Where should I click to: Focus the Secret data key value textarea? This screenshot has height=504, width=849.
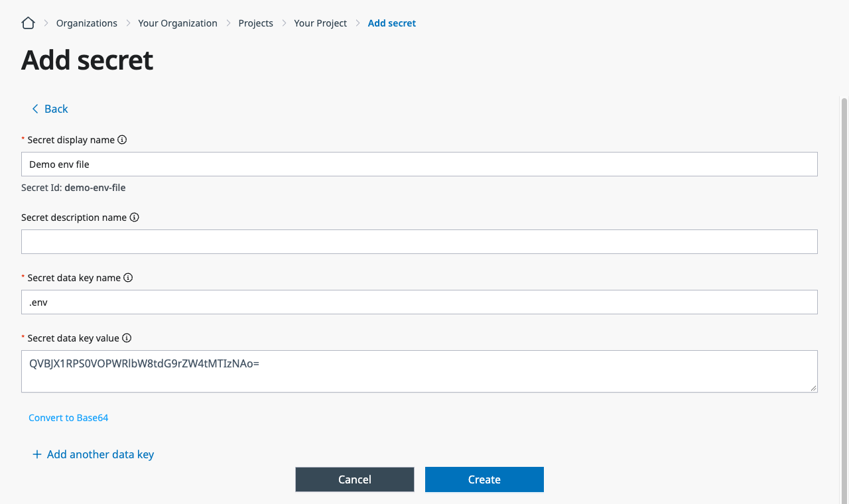point(419,371)
